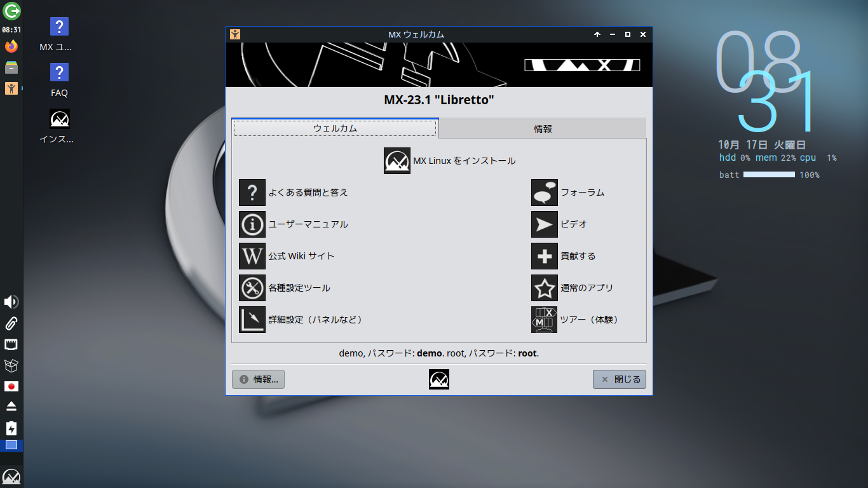
Task: Open the フォーラム speech bubble icon
Action: (545, 193)
